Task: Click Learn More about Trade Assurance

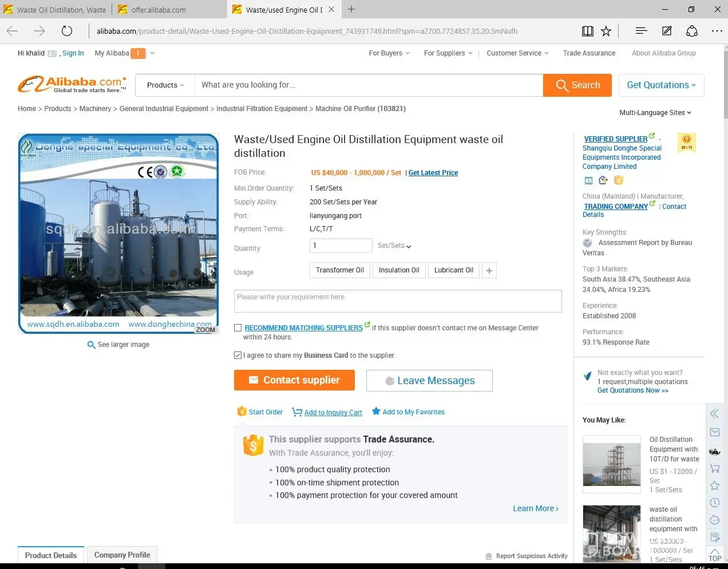Action: (536, 508)
